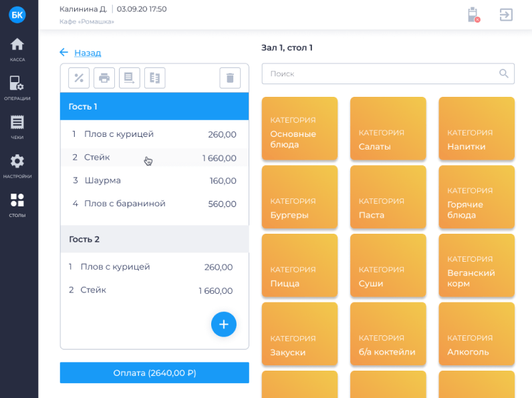This screenshot has width=532, height=398.
Task: Click the logout exit icon
Action: click(x=506, y=15)
